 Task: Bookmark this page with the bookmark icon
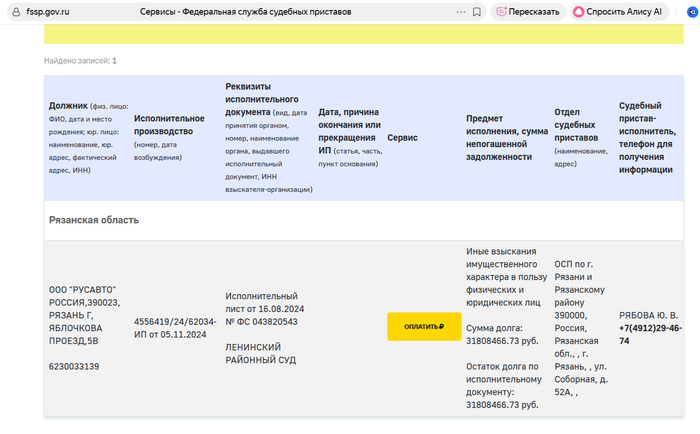click(x=478, y=12)
